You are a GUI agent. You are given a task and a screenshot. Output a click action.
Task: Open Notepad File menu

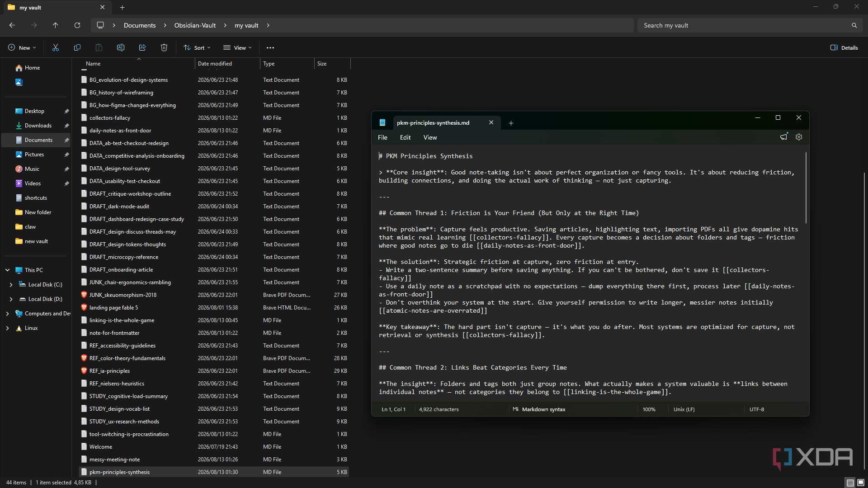pyautogui.click(x=382, y=137)
